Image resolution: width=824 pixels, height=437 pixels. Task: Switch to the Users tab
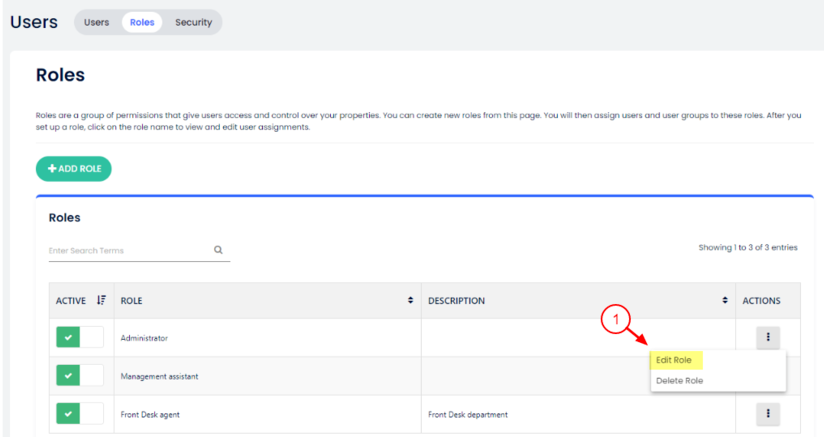[97, 22]
